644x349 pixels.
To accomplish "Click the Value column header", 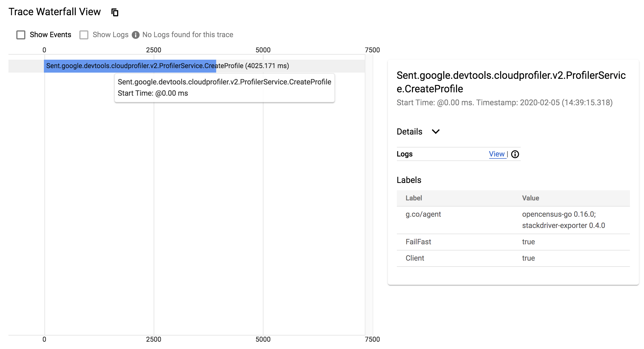I will pyautogui.click(x=531, y=198).
